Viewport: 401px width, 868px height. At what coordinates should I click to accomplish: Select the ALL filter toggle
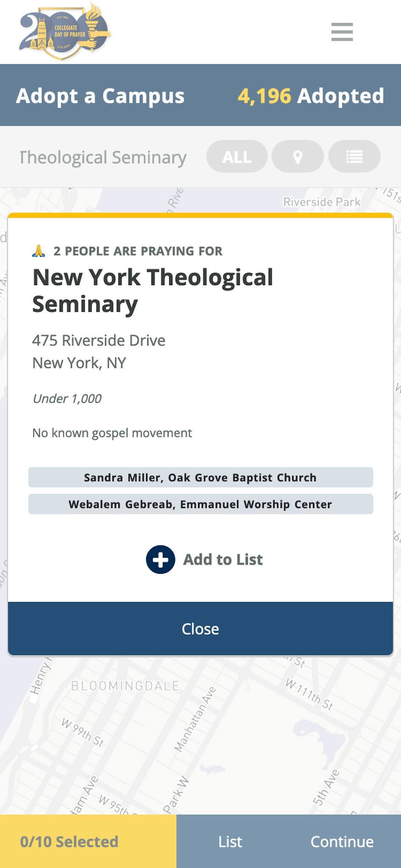coord(237,157)
